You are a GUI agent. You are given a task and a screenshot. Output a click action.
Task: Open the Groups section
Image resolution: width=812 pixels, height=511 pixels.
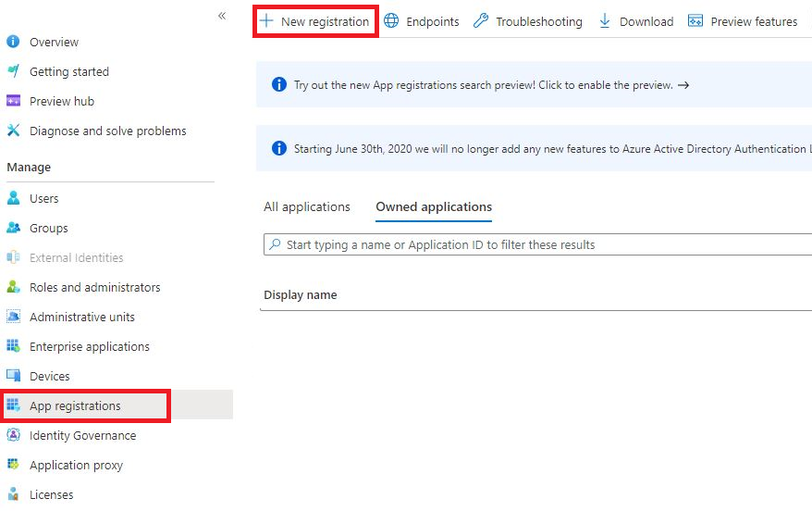[x=49, y=228]
